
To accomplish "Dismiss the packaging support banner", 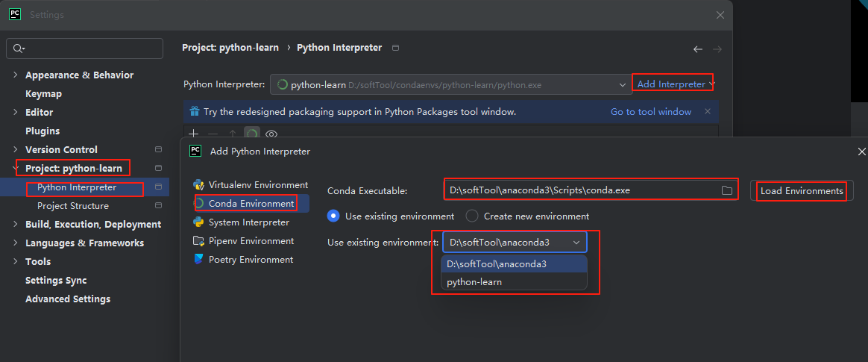I will coord(708,111).
